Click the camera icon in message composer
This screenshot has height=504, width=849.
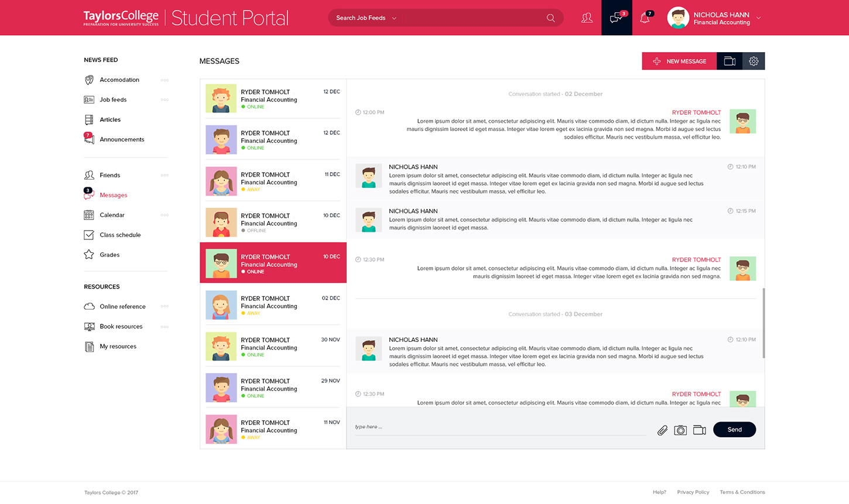tap(680, 430)
